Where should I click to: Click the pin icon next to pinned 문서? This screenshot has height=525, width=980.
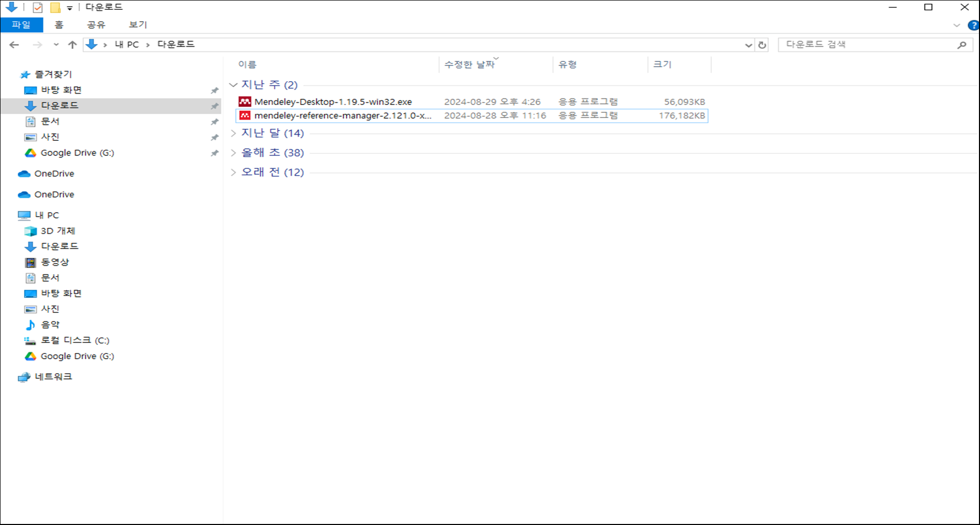214,122
